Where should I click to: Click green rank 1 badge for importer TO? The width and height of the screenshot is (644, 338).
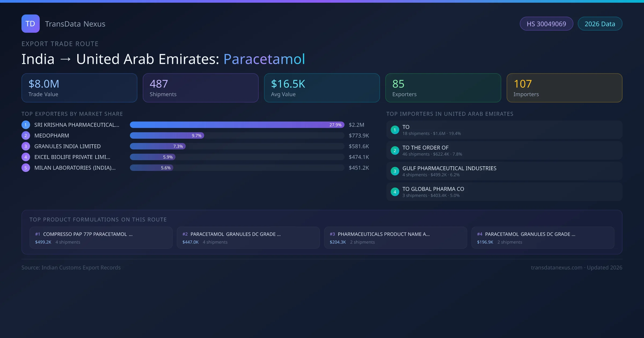395,130
